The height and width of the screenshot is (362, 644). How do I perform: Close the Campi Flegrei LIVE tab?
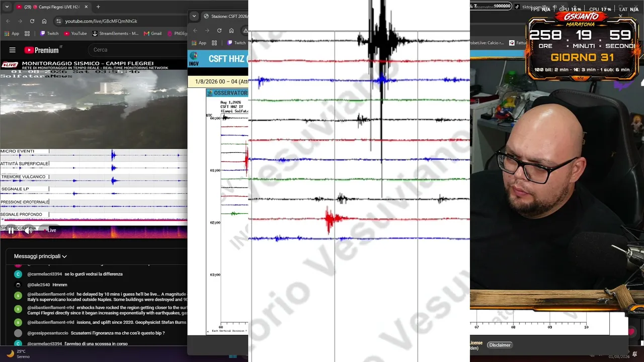pos(86,7)
